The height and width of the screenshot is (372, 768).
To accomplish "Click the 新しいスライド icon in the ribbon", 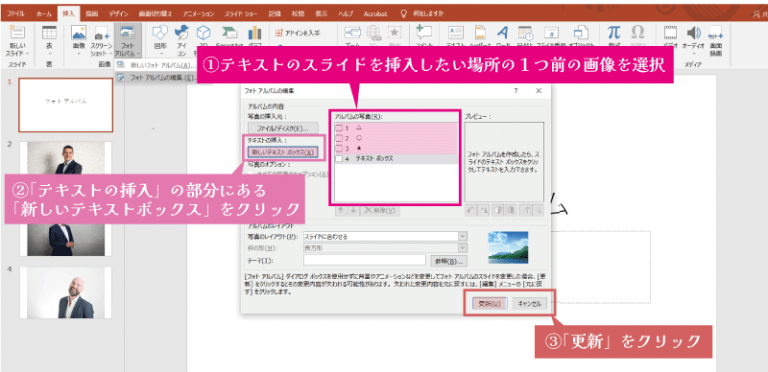I will coord(19,33).
